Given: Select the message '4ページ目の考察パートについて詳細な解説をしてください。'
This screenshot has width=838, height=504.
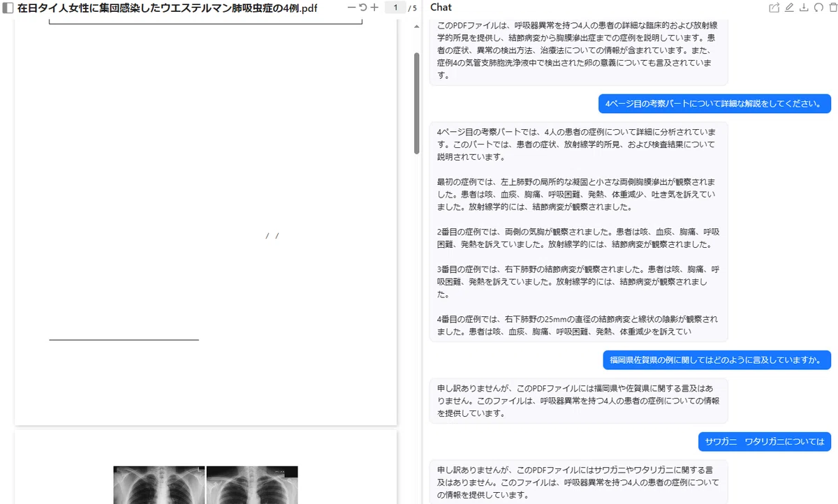Looking at the screenshot, I should coord(714,104).
